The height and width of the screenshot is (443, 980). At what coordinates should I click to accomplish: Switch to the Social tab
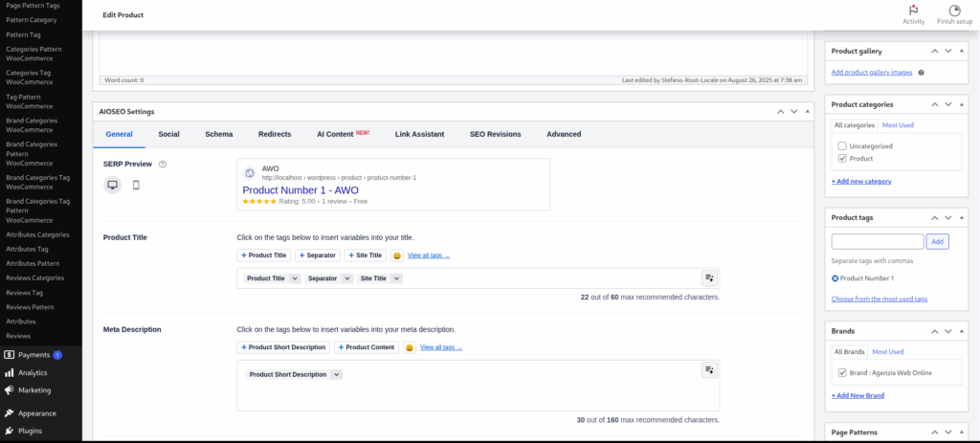tap(168, 134)
